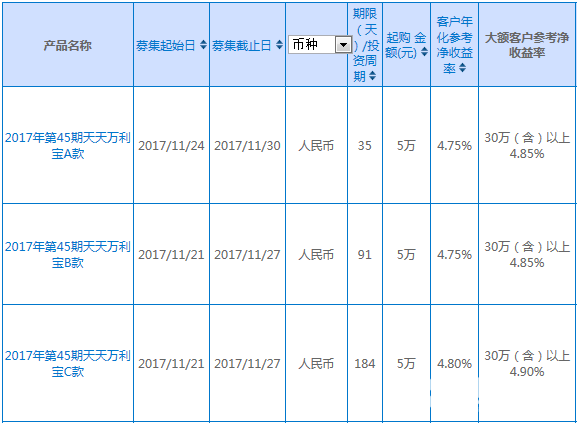Click 5万 in the C款 row
This screenshot has width=577, height=423.
[x=406, y=364]
